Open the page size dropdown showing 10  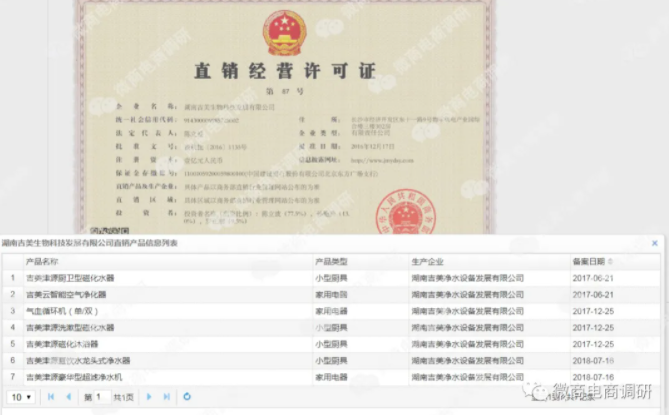pyautogui.click(x=21, y=397)
